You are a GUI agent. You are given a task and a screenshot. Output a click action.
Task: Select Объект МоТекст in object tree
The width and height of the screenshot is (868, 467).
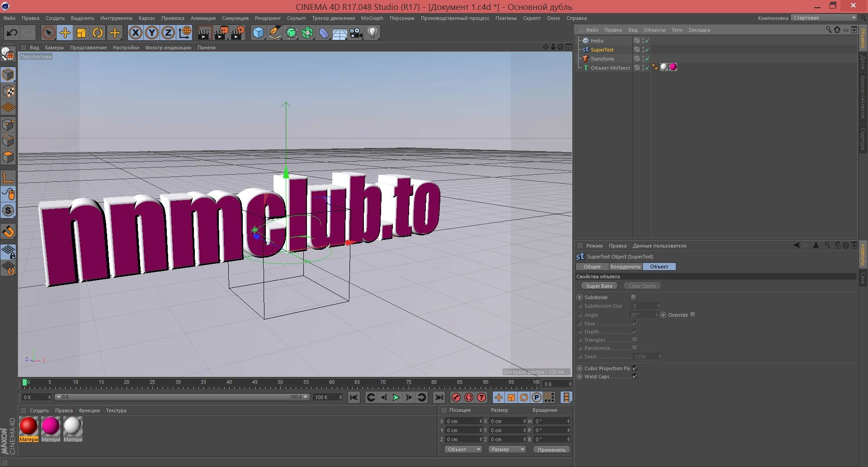(610, 68)
